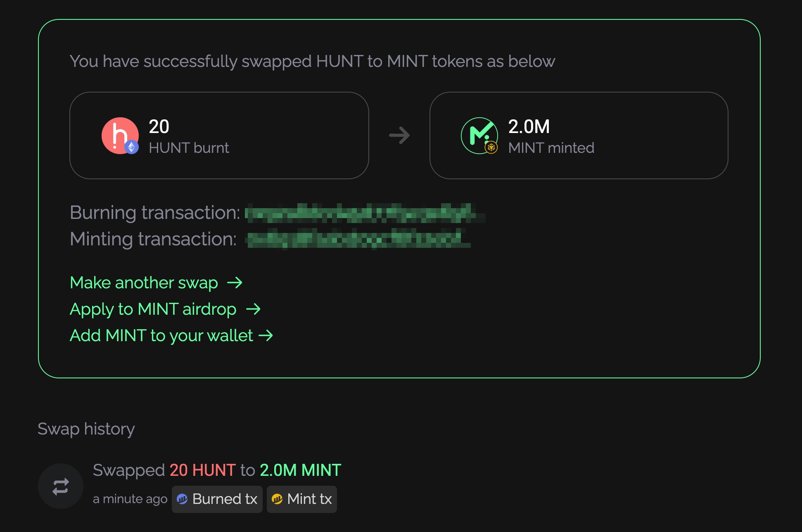802x532 pixels.
Task: Click the circular swap icon in Swap history
Action: click(61, 486)
